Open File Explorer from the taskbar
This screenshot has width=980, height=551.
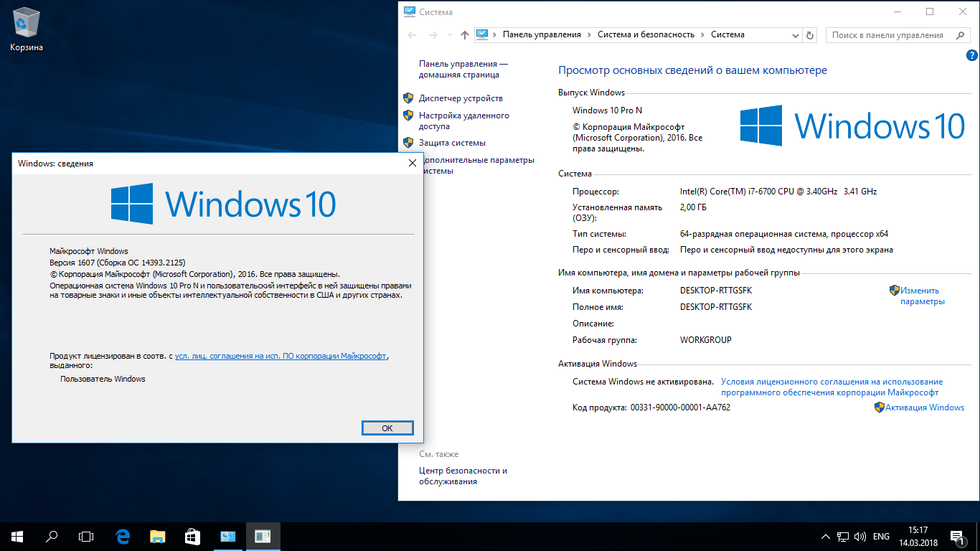(157, 536)
